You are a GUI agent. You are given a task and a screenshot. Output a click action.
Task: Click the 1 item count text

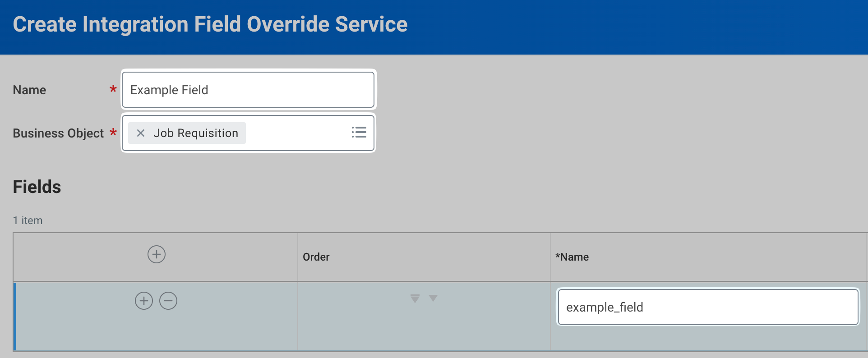pos(28,220)
